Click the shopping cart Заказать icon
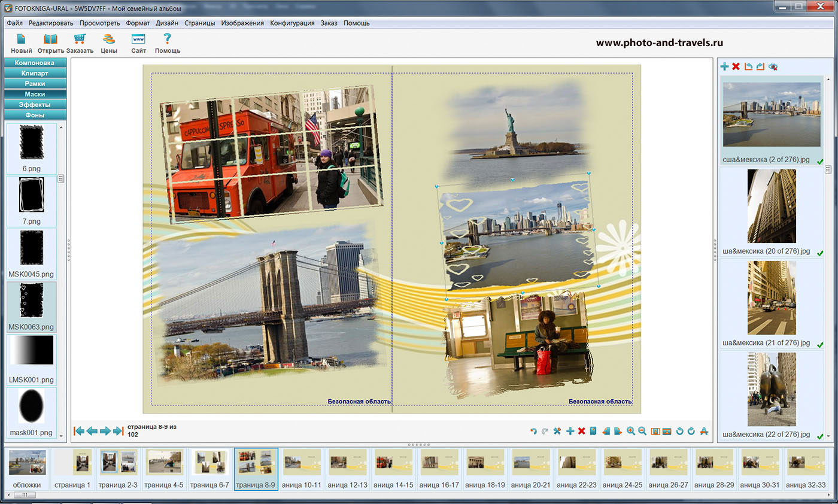The width and height of the screenshot is (838, 504). (x=80, y=40)
